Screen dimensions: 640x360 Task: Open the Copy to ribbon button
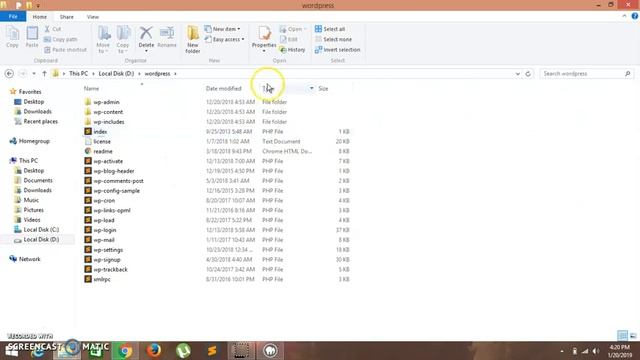[x=123, y=40]
